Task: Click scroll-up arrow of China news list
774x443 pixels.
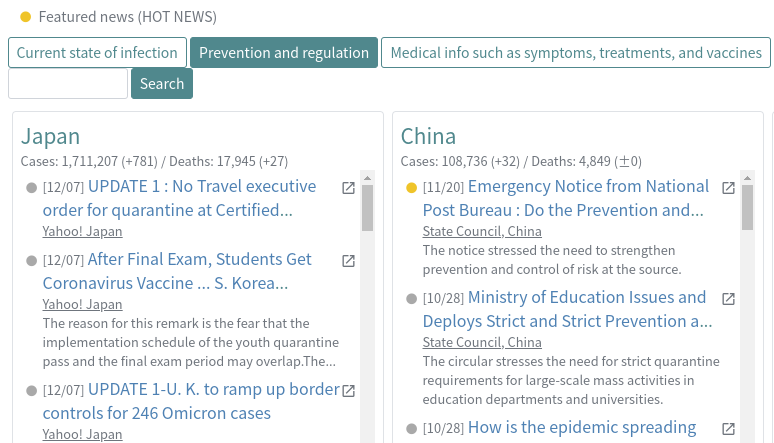Action: (747, 178)
